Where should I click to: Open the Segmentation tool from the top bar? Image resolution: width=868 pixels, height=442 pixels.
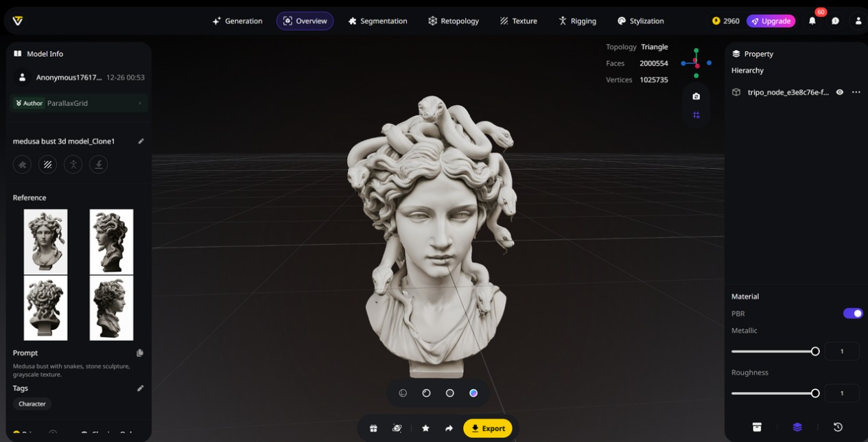tap(377, 21)
